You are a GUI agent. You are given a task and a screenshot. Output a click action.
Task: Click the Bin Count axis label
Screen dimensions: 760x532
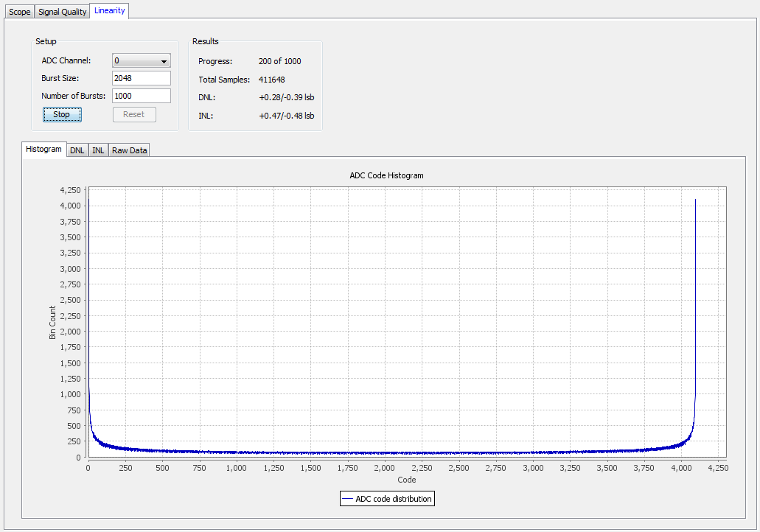(52, 322)
